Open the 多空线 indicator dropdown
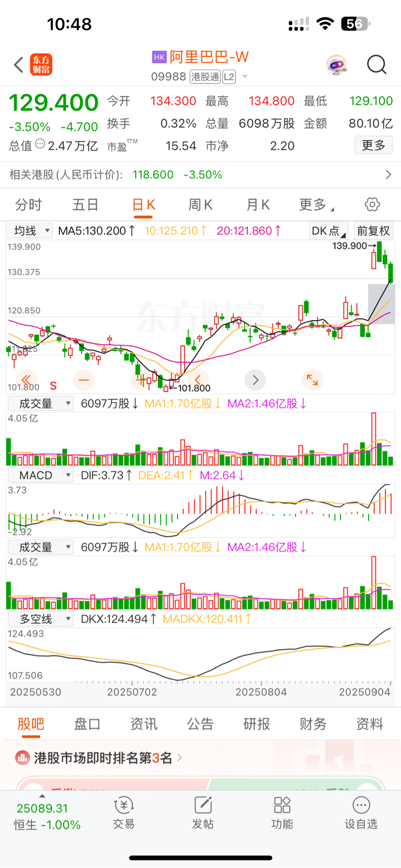 point(40,619)
